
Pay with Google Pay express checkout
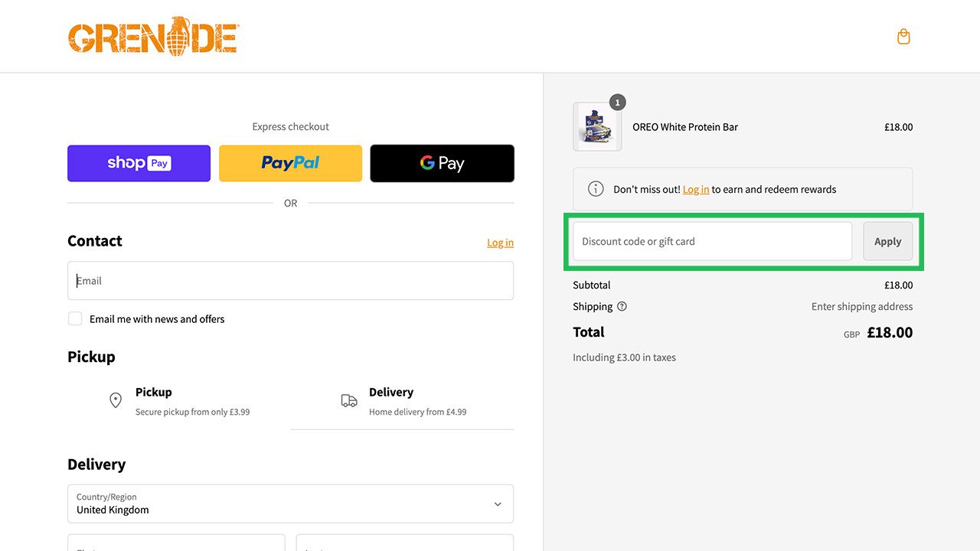coord(442,163)
